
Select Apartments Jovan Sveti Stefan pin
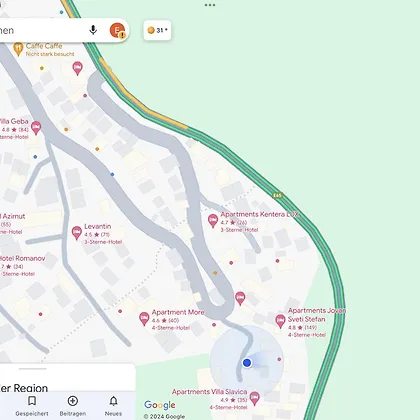[280, 321]
